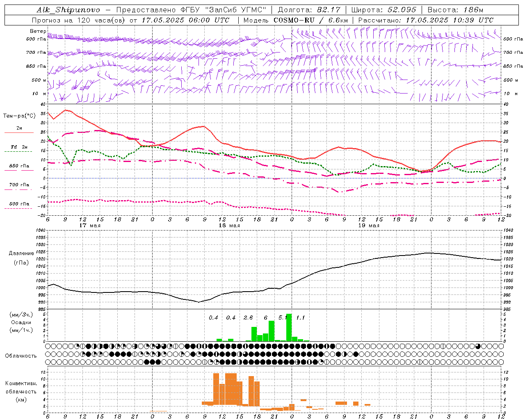Screen dimensions: 525x420
Task: Click the 19 мая date label
Action: pyautogui.click(x=369, y=226)
